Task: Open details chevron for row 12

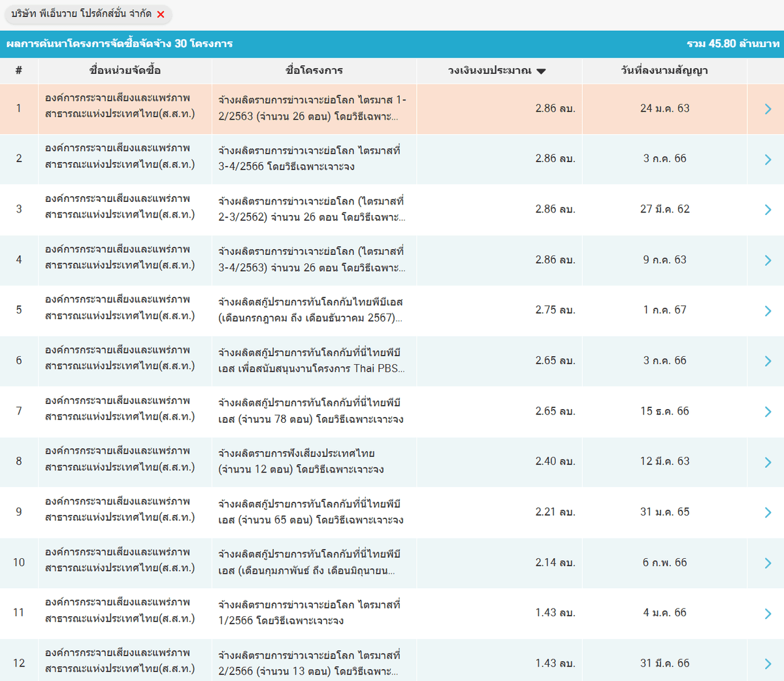Action: (x=768, y=664)
